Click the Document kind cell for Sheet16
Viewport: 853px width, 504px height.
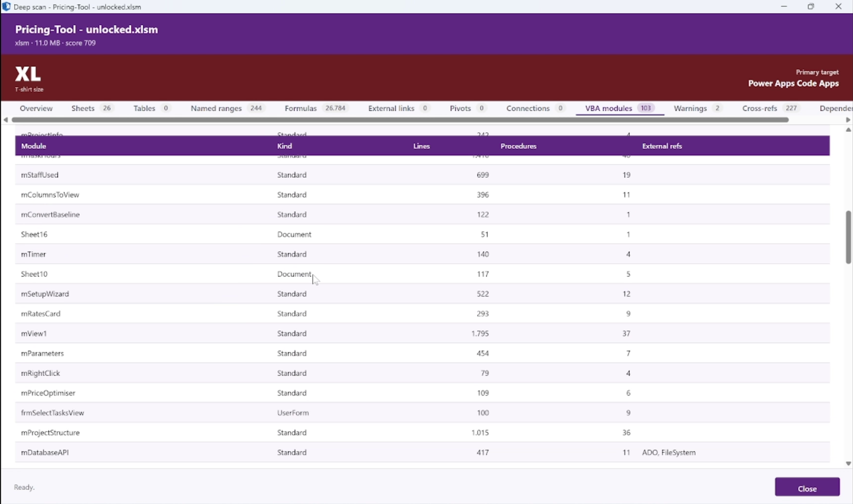pos(294,234)
